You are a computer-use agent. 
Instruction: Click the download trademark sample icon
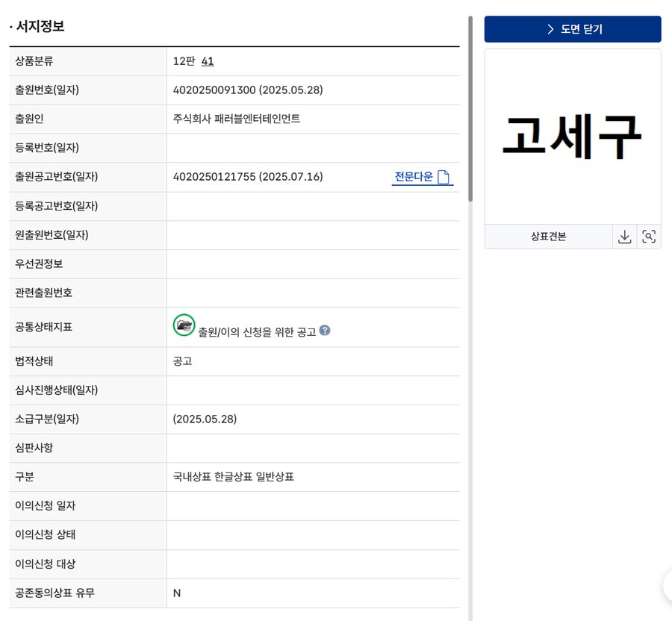pyautogui.click(x=624, y=237)
